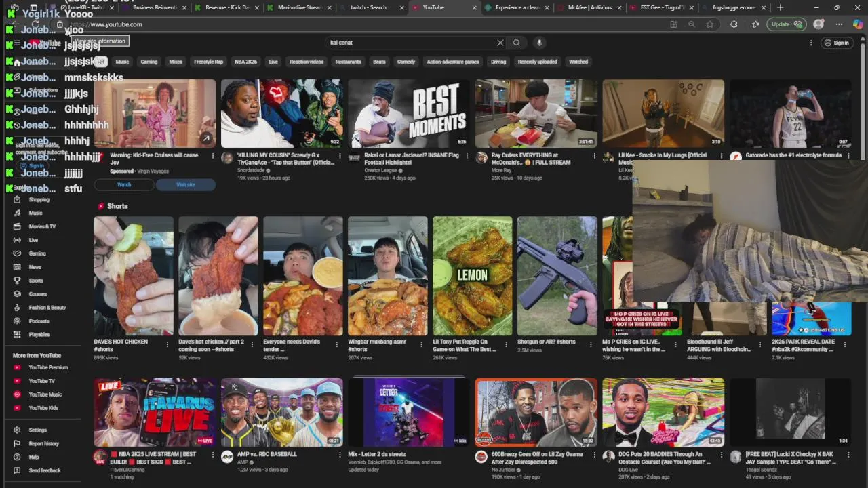Open Sports in the sidebar
Viewport: 868px width, 488px height.
pyautogui.click(x=36, y=281)
